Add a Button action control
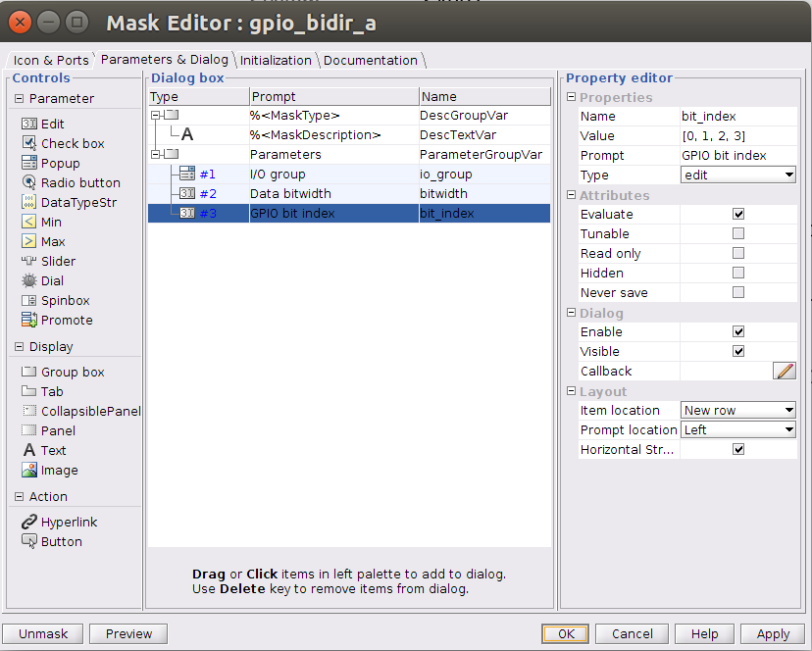Screen dimensions: 812x651 pyautogui.click(x=52, y=542)
